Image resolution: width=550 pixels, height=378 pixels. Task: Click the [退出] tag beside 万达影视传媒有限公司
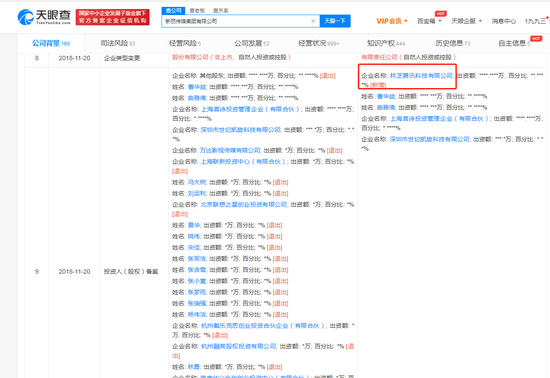point(335,151)
